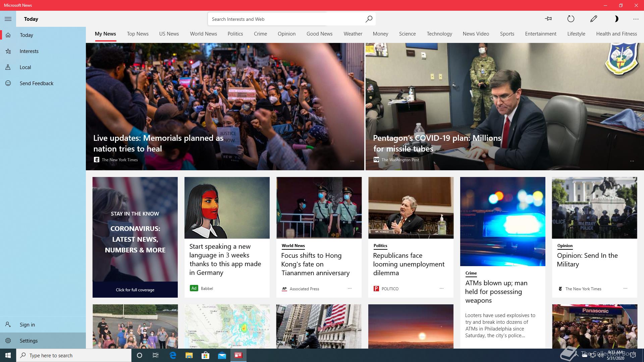Refresh the news feed
This screenshot has height=362, width=644.
pos(571,19)
